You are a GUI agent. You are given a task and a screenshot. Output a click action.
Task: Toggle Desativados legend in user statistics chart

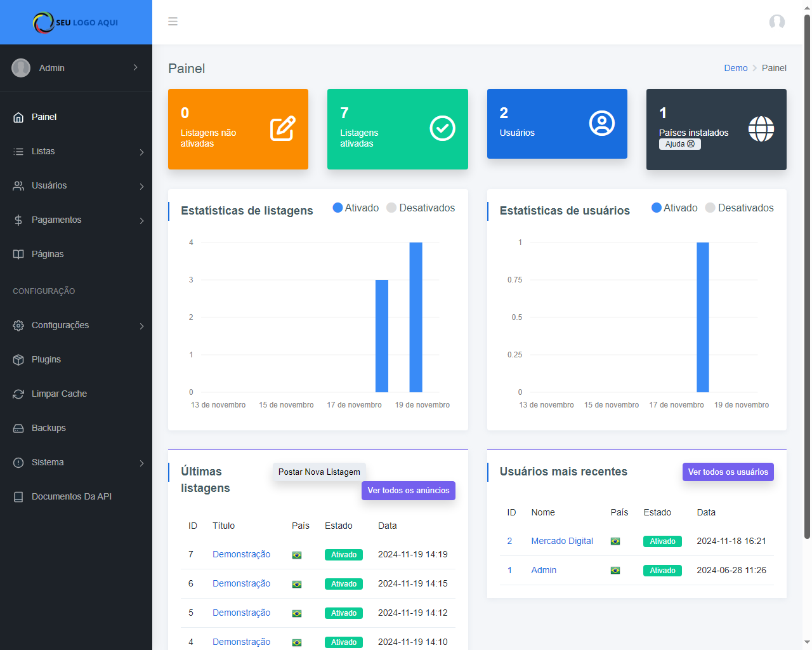[740, 208]
